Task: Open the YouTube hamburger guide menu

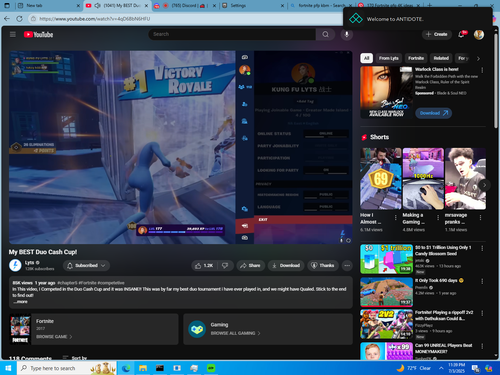Action: tap(13, 34)
